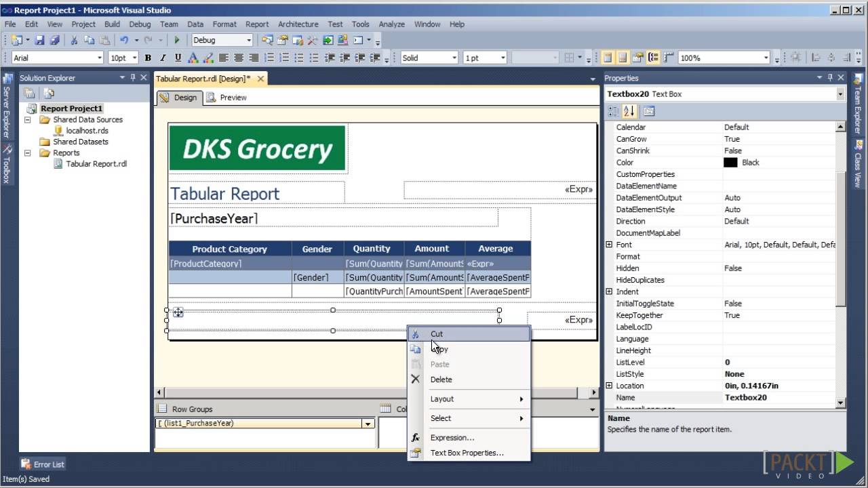
Task: Click the Save All icon
Action: (x=54, y=41)
